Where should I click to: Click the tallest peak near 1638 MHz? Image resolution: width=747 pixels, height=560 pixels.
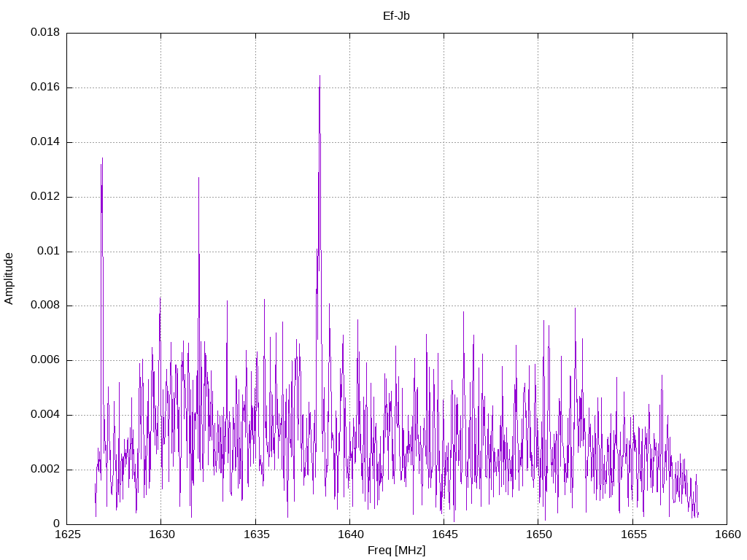pyautogui.click(x=320, y=76)
